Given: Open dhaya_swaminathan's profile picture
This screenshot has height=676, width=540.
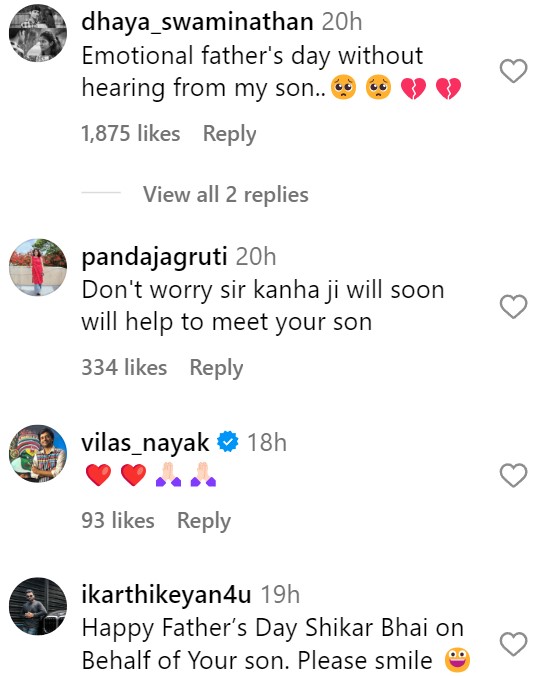Looking at the screenshot, I should (38, 33).
